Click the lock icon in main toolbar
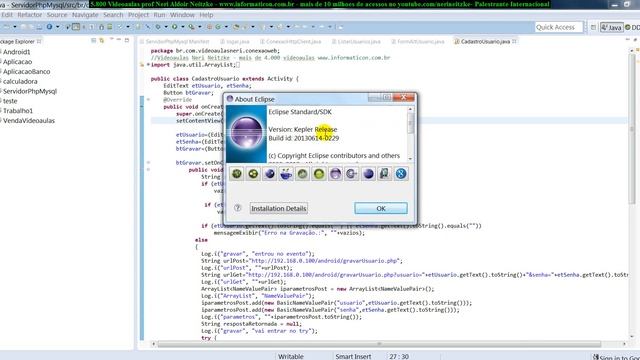 (101, 27)
